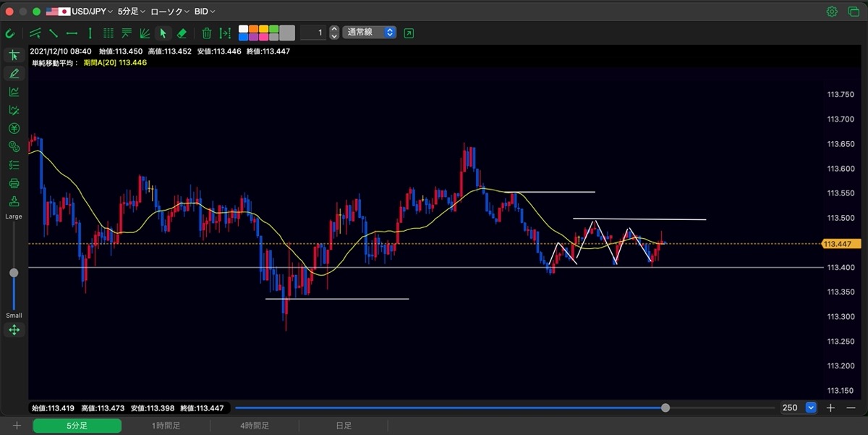The width and height of the screenshot is (868, 435).
Task: Open the BID price type dropdown
Action: click(205, 12)
